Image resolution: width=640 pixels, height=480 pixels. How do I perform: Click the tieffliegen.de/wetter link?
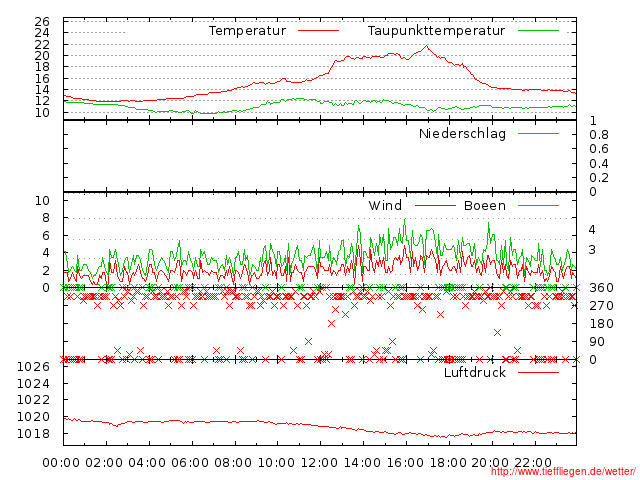(x=563, y=471)
